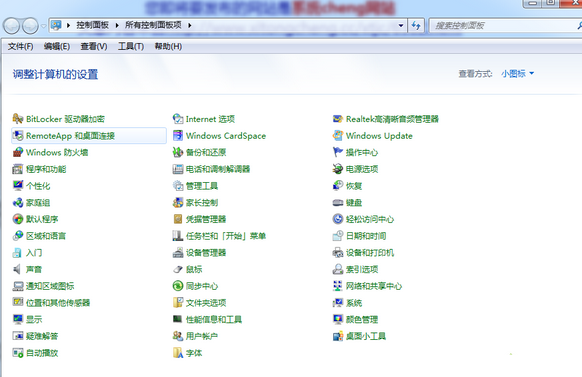Image resolution: width=582 pixels, height=377 pixels.
Task: Open the 性能信息和工具 link
Action: (x=214, y=319)
